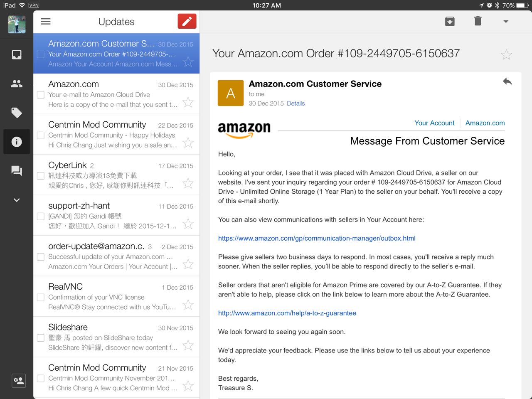Image resolution: width=532 pixels, height=399 pixels.
Task: Star the order-update@amazon email
Action: coord(188,264)
